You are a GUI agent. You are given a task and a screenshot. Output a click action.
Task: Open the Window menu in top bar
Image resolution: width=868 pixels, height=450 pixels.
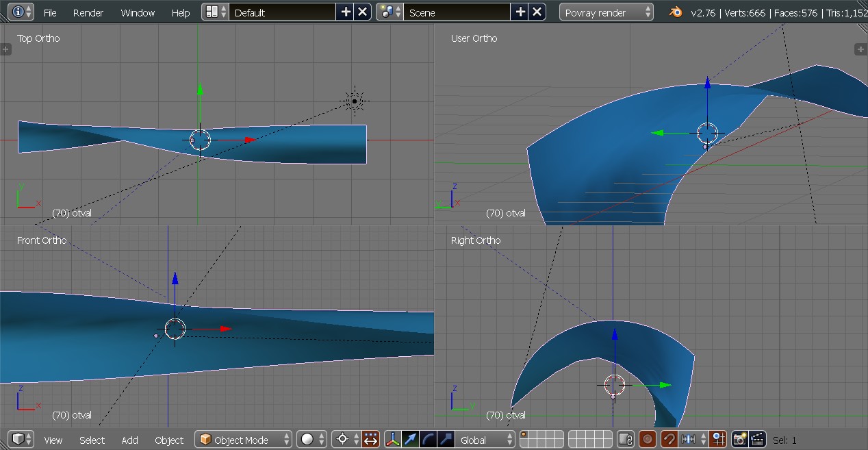click(x=138, y=12)
